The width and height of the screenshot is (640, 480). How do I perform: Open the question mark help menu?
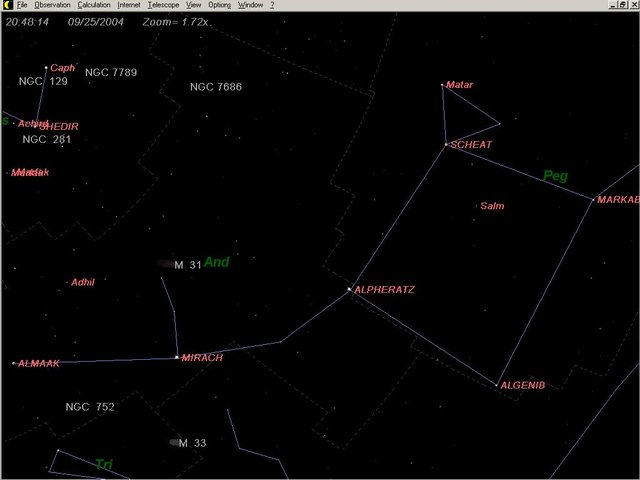click(272, 5)
